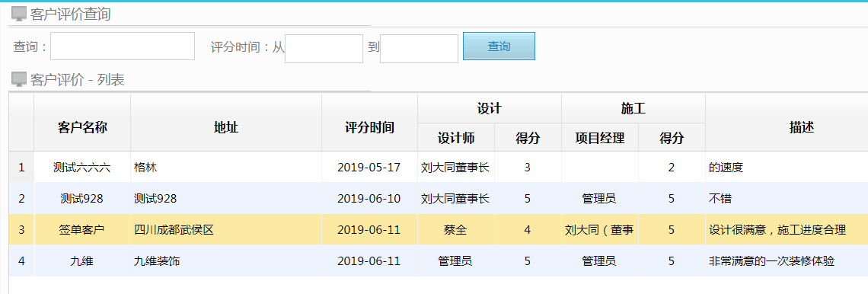
Task: Click description 不错
Action: (x=720, y=198)
